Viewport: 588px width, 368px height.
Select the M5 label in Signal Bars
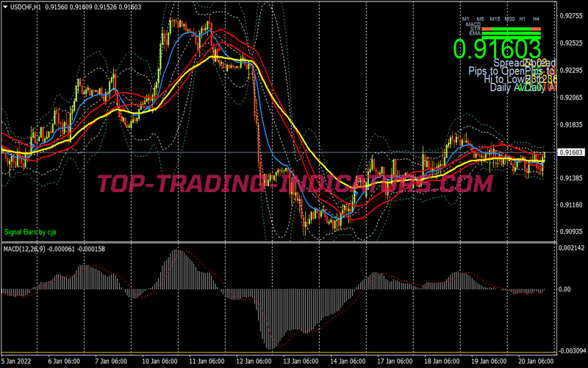(481, 19)
